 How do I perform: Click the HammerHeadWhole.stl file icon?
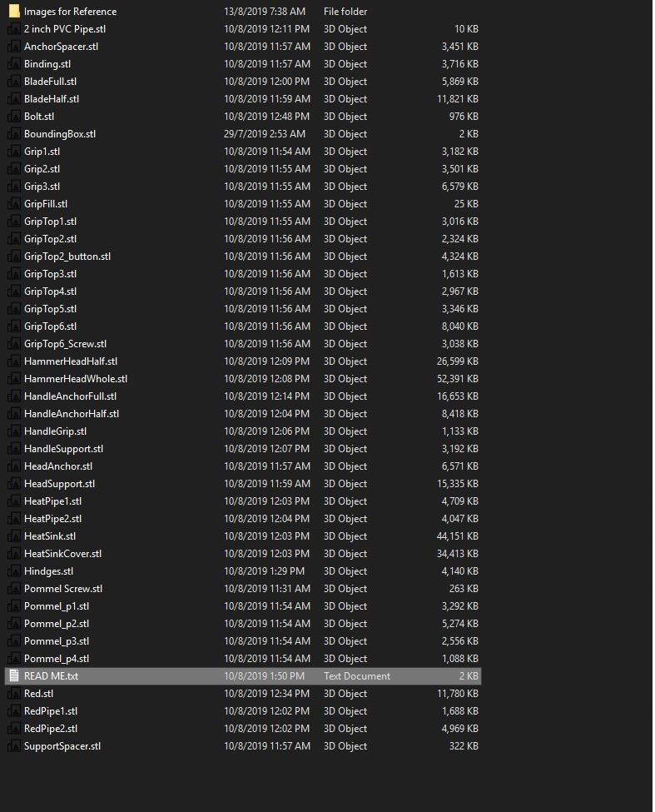tap(13, 379)
